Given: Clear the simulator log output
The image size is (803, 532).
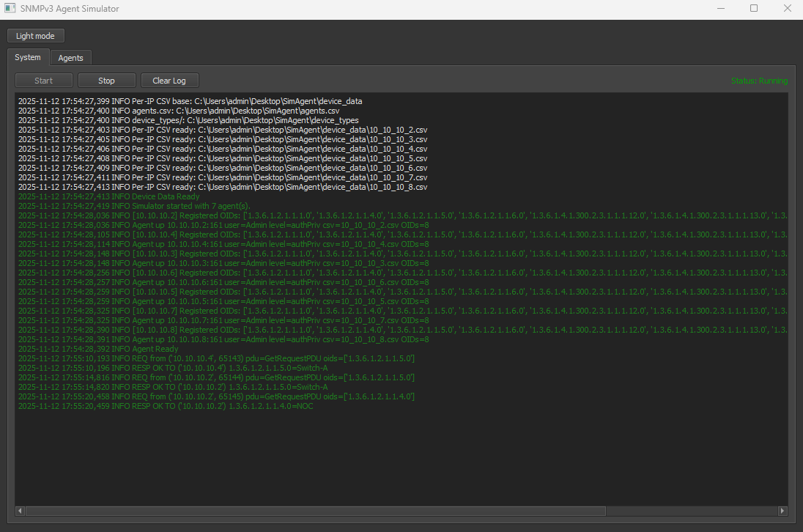Looking at the screenshot, I should pyautogui.click(x=169, y=80).
